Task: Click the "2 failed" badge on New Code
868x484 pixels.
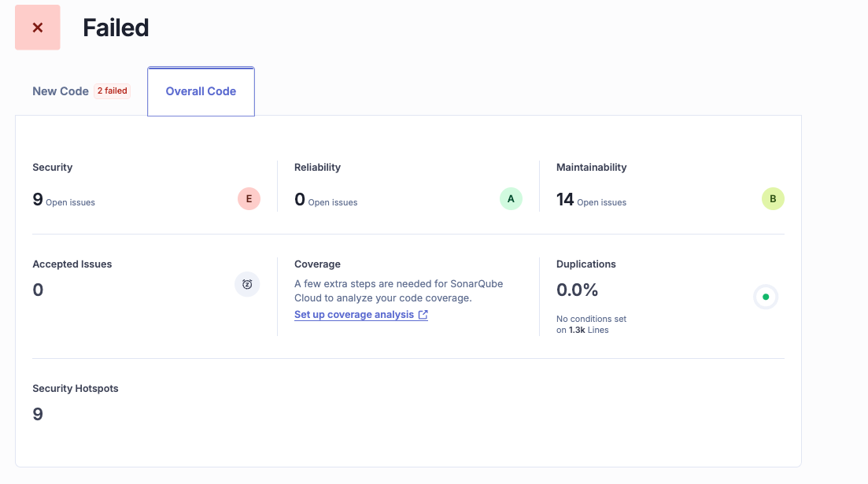Action: point(112,91)
